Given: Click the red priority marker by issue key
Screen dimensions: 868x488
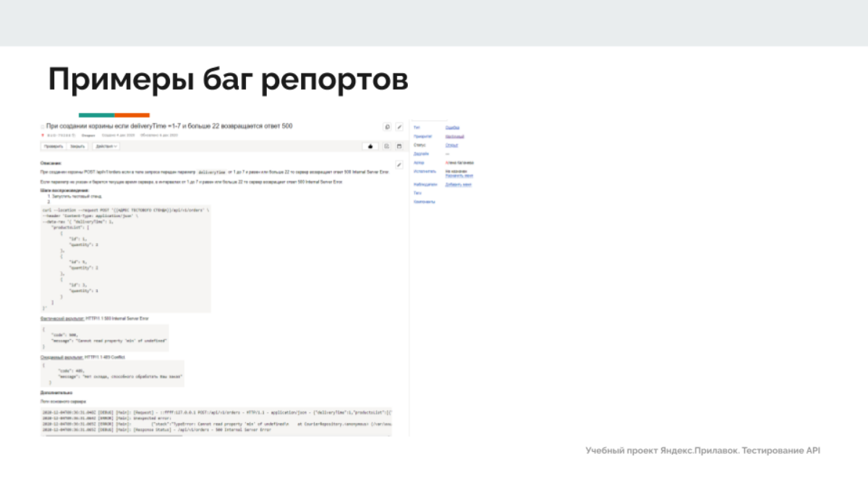Looking at the screenshot, I should point(43,135).
